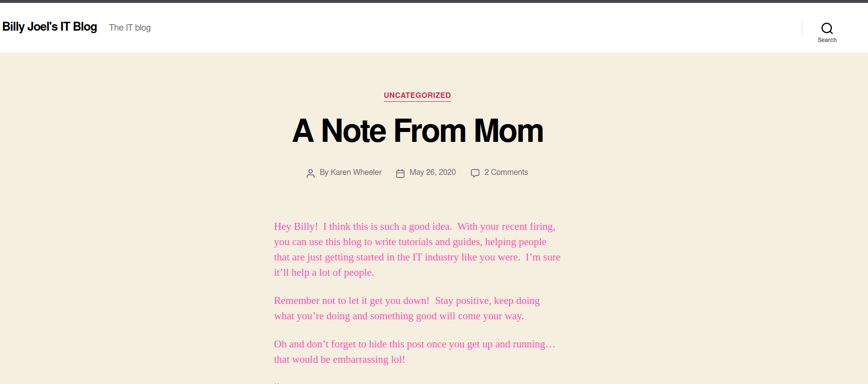Click the person silhouette next to Karen Wheeler
The height and width of the screenshot is (384, 868).
click(x=311, y=173)
